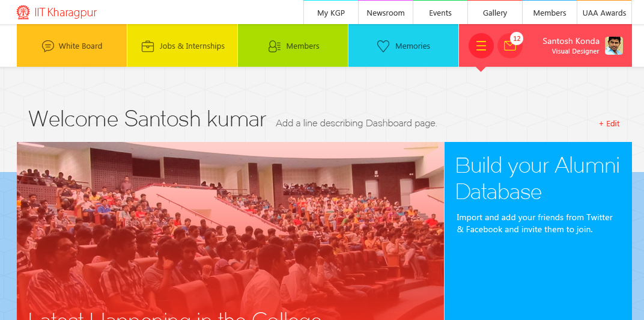Click Santosh Konda's profile avatar

tap(613, 46)
